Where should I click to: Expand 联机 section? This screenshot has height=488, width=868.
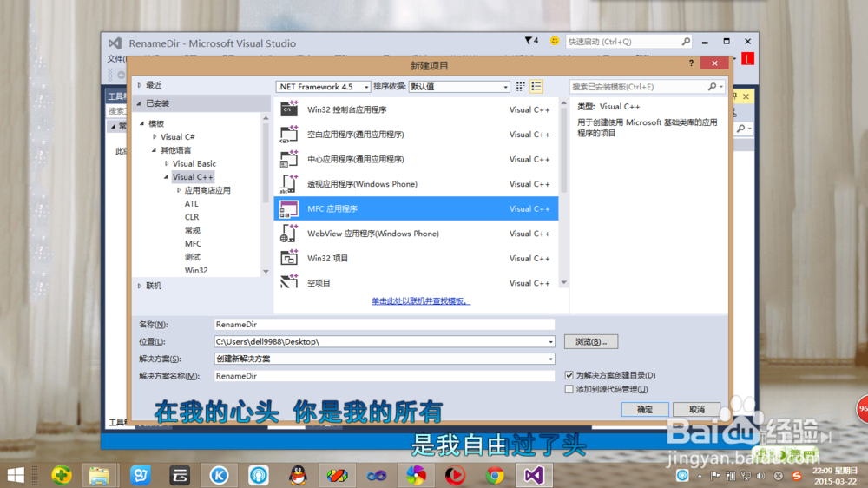(x=140, y=286)
